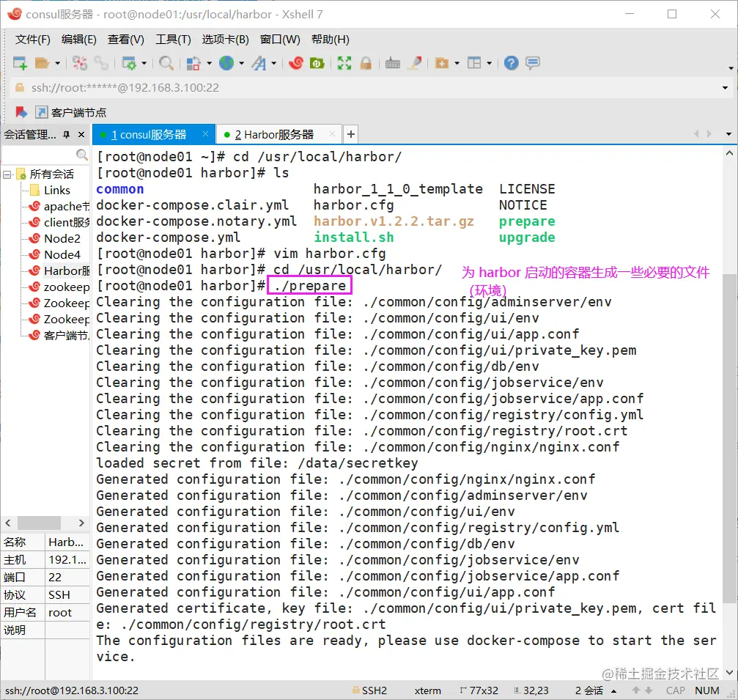Close the Harbor服务器 tab

(x=332, y=134)
